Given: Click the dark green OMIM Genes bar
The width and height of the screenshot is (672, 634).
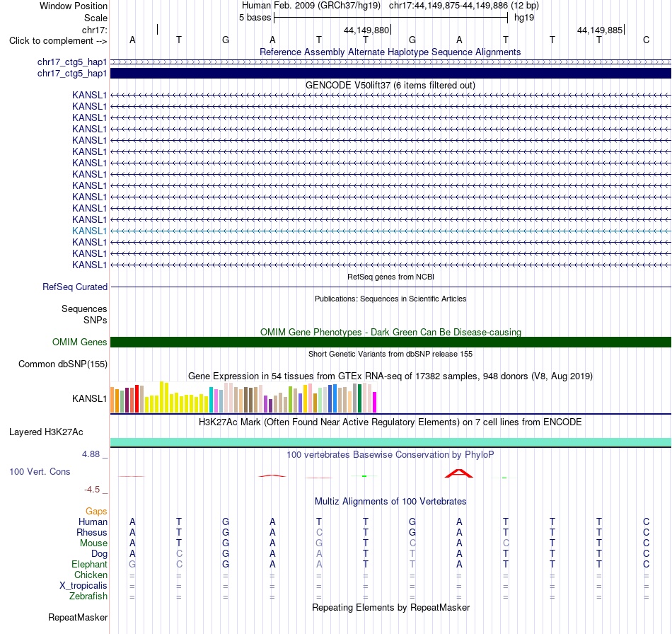Looking at the screenshot, I should [390, 342].
